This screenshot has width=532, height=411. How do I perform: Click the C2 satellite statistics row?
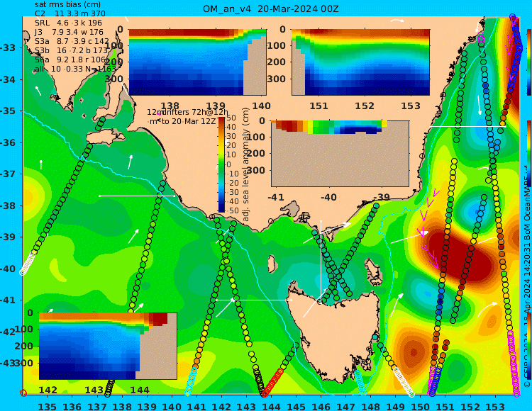[70, 13]
